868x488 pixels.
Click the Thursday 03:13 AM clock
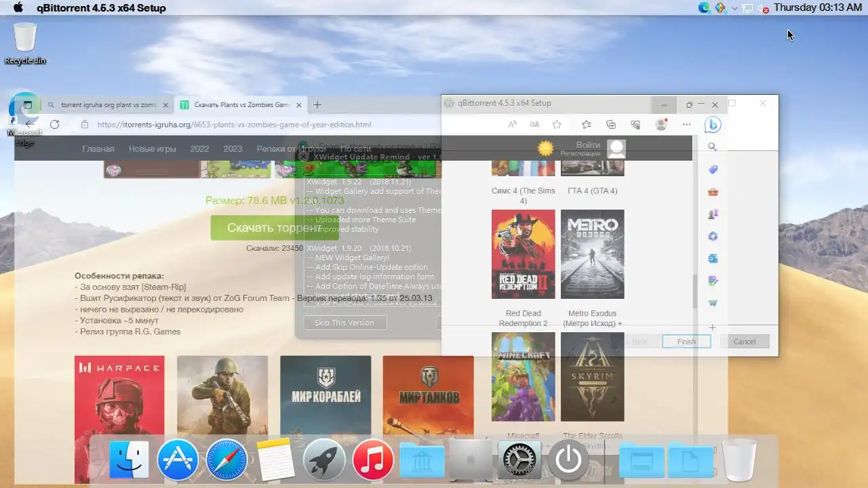click(x=818, y=7)
